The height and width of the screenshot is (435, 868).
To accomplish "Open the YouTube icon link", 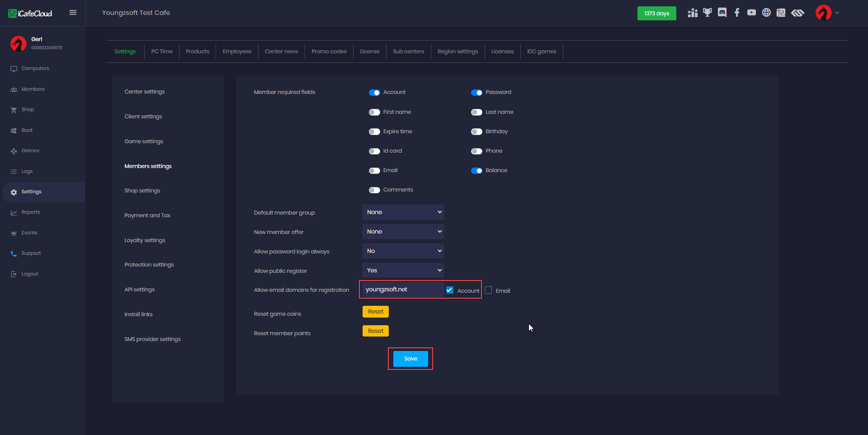I will coord(751,13).
